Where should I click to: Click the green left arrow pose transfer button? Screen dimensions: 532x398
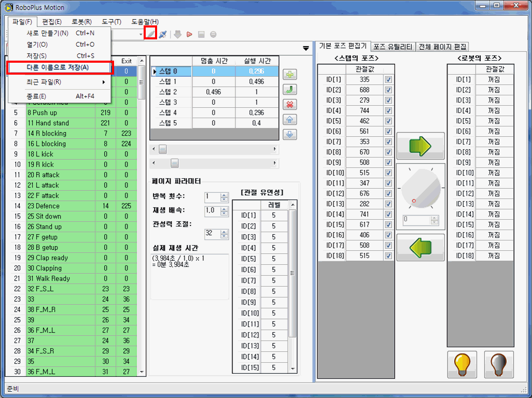pos(421,248)
